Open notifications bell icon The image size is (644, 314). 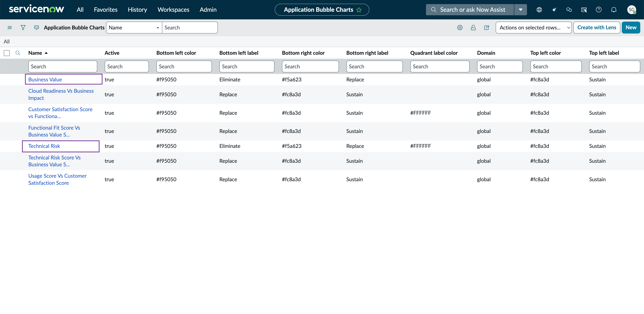pos(613,10)
